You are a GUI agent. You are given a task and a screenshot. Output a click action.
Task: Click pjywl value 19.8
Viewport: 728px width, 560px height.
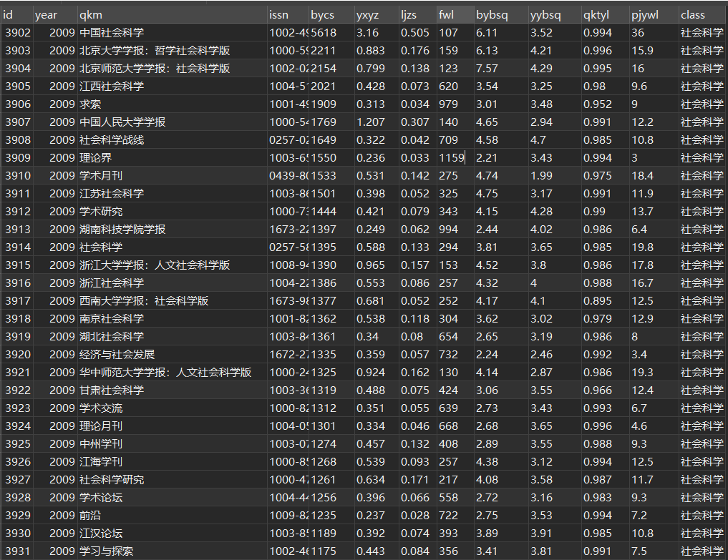[654, 247]
